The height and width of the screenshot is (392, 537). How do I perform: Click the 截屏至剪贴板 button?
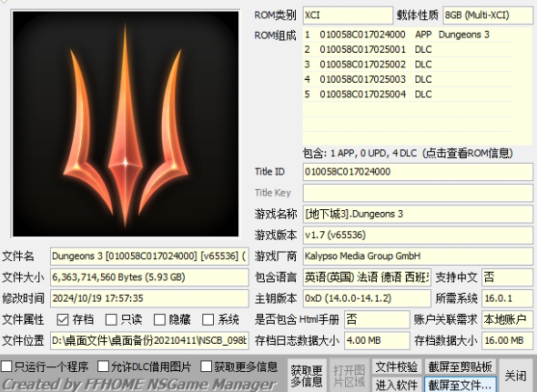coord(461,367)
